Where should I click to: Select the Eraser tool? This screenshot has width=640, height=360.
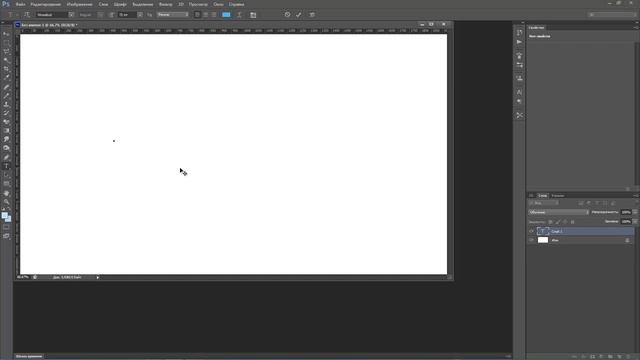(6, 122)
